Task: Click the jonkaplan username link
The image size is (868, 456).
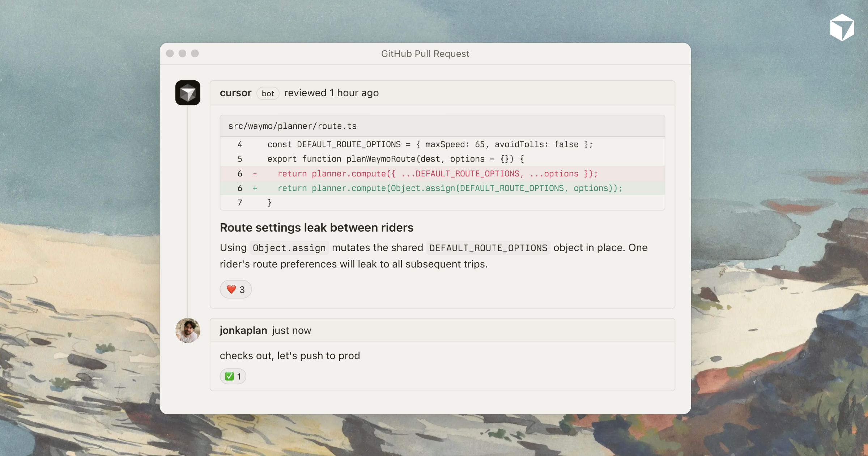Action: point(243,330)
